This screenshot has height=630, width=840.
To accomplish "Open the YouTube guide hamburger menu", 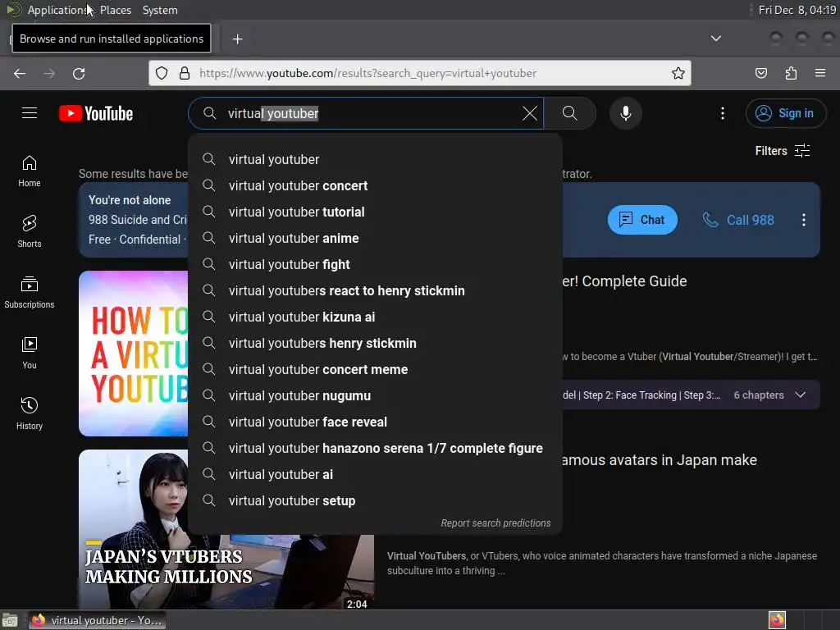I will coord(30,113).
